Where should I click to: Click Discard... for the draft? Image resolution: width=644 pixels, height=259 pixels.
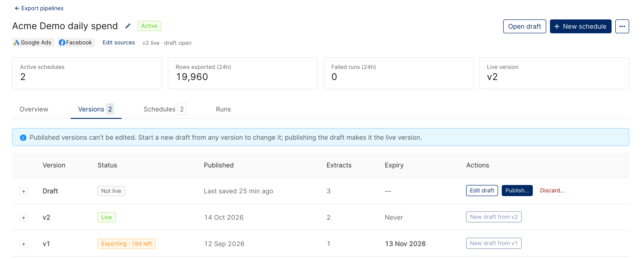point(552,190)
